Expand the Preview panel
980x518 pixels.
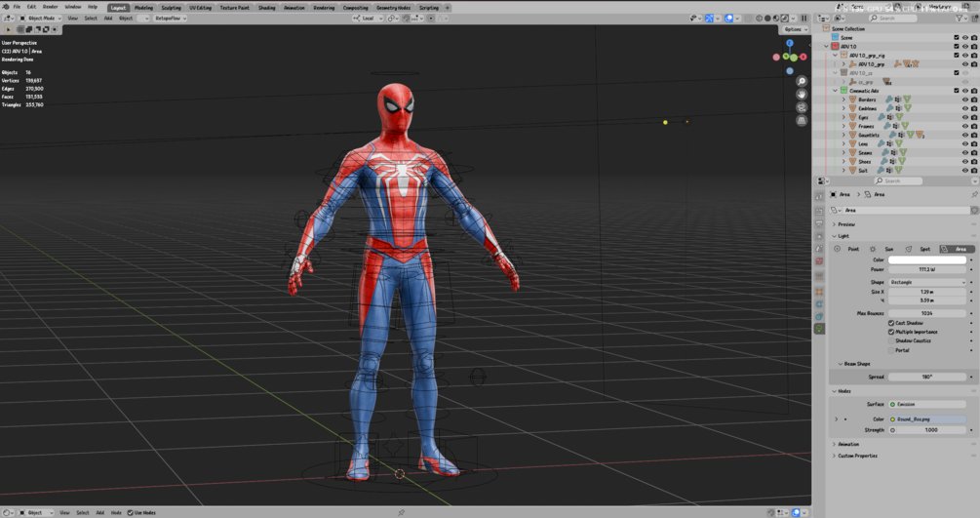tap(845, 224)
